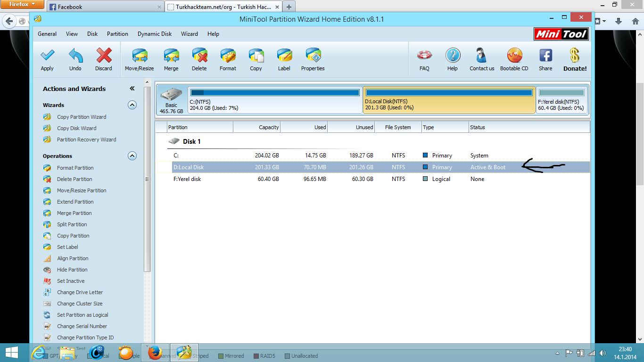Open the Partition menu
The height and width of the screenshot is (362, 644).
coord(117,34)
